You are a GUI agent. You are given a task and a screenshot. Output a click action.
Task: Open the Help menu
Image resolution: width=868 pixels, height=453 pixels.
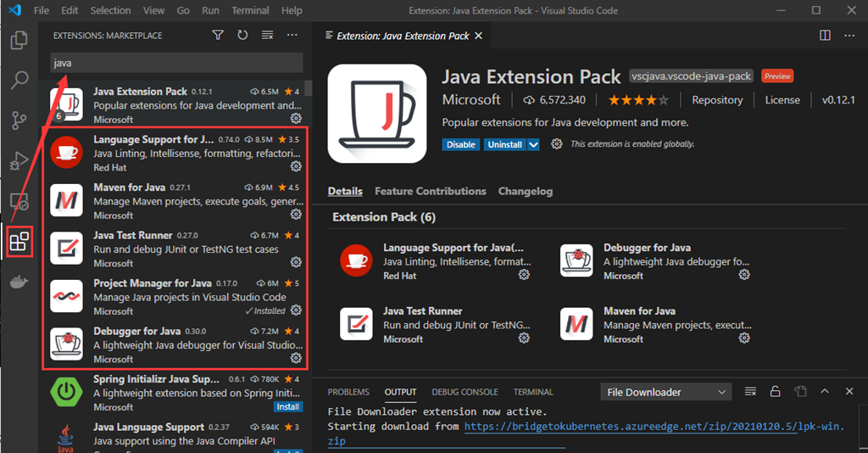[292, 10]
